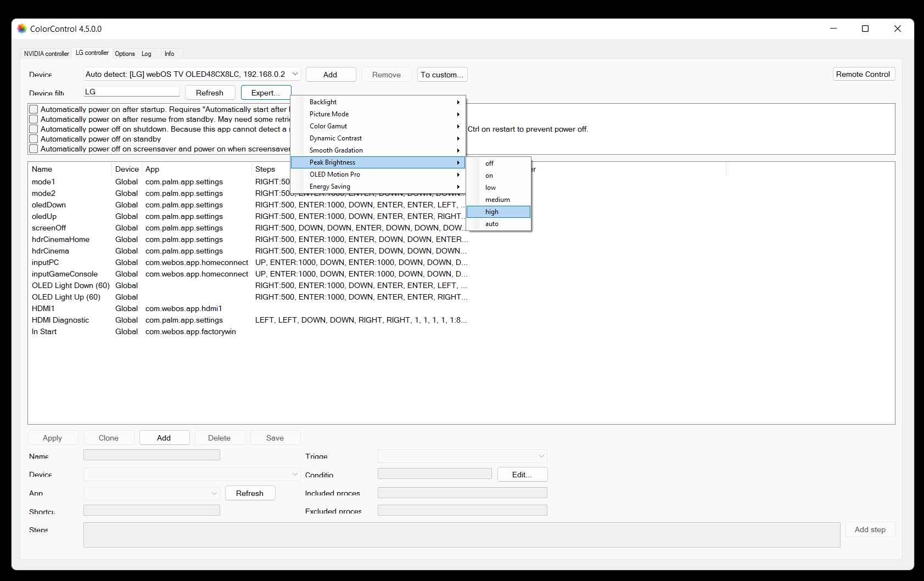The height and width of the screenshot is (581, 924).
Task: Expand the Energy Saving submenu
Action: point(378,187)
